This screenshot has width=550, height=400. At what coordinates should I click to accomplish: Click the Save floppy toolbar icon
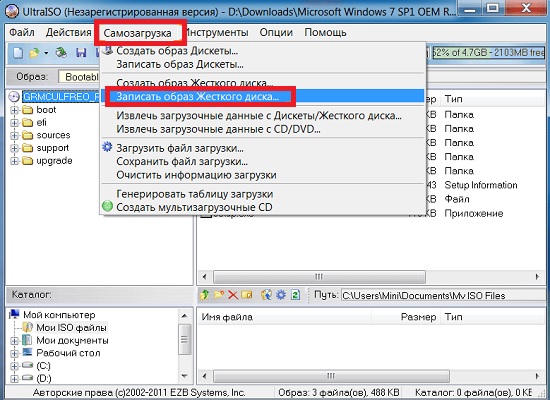point(81,53)
